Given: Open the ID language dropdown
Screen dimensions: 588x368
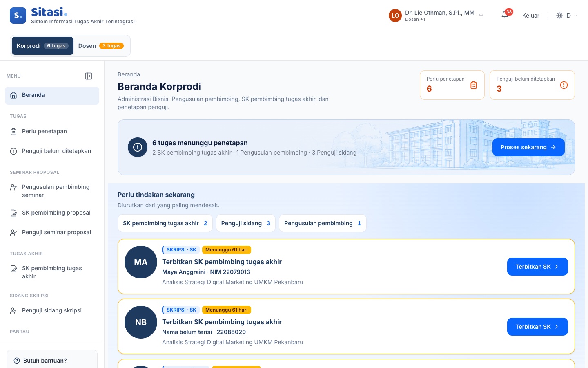Looking at the screenshot, I should coord(567,16).
